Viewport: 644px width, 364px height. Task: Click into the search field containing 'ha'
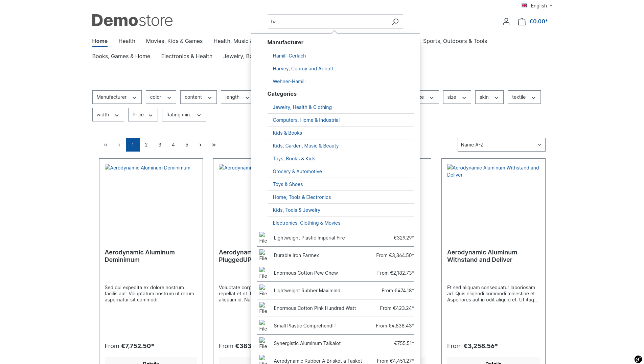(x=328, y=22)
